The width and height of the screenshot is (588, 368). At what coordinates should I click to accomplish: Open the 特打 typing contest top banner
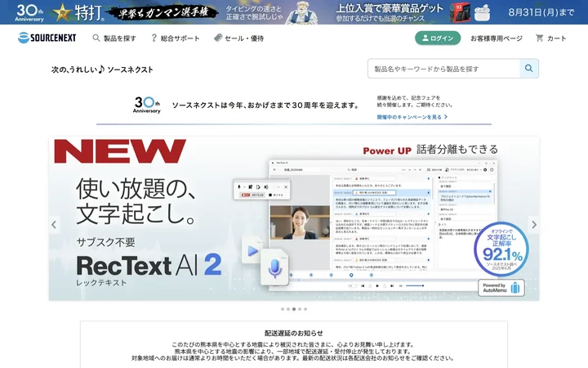pos(294,12)
